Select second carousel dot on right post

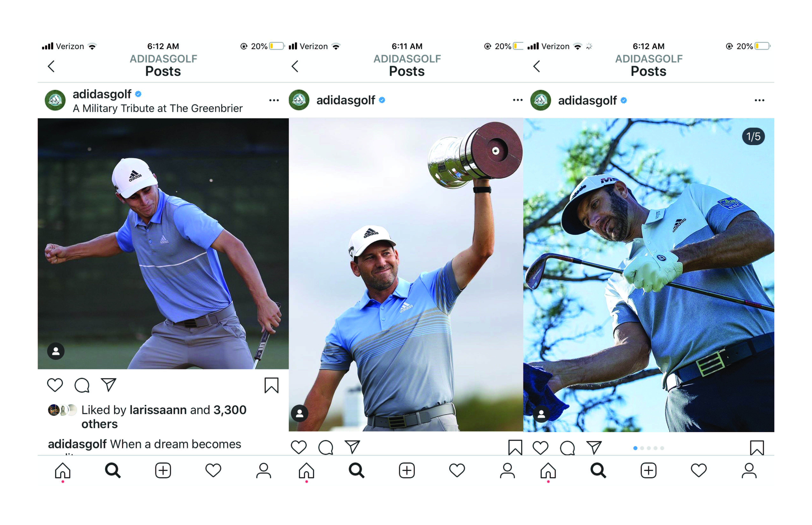click(642, 448)
